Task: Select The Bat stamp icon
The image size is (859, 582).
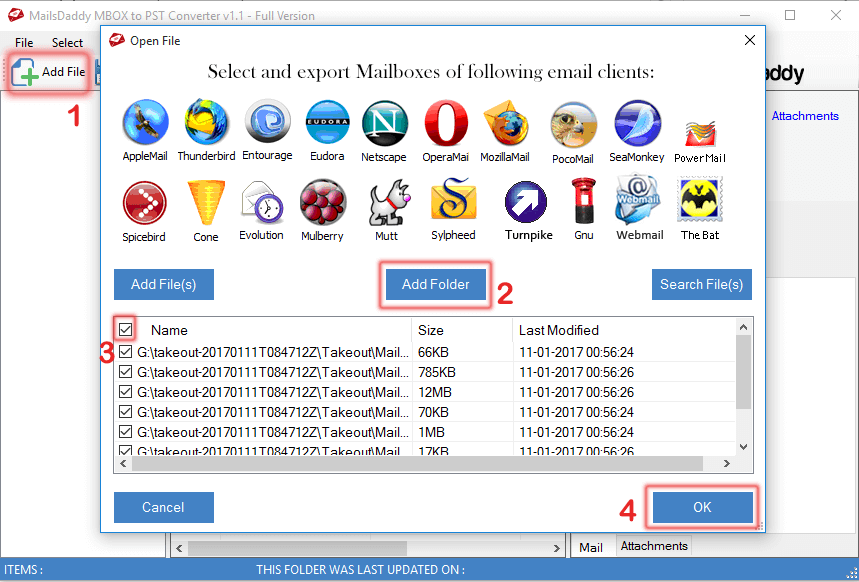Action: pos(700,199)
